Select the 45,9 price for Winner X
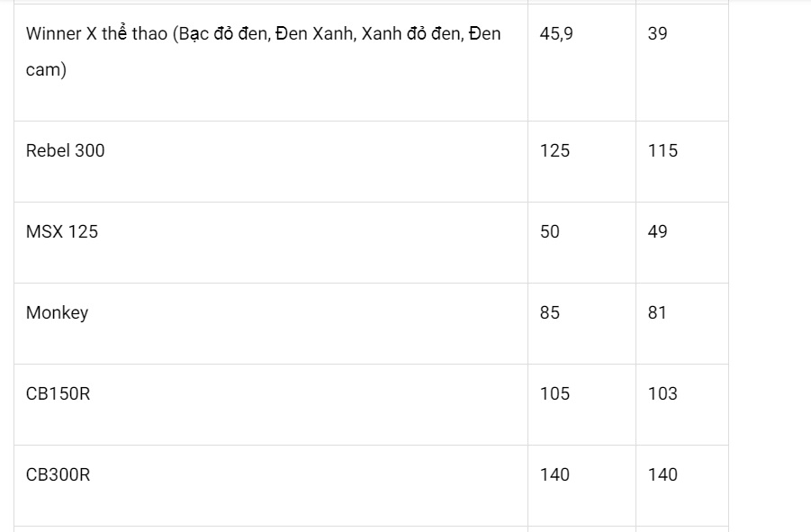 click(x=556, y=34)
